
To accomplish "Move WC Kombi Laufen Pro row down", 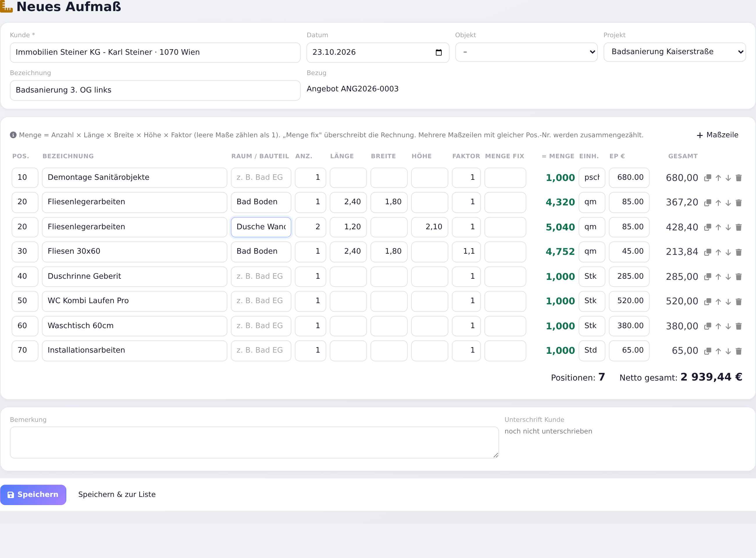I will (728, 302).
